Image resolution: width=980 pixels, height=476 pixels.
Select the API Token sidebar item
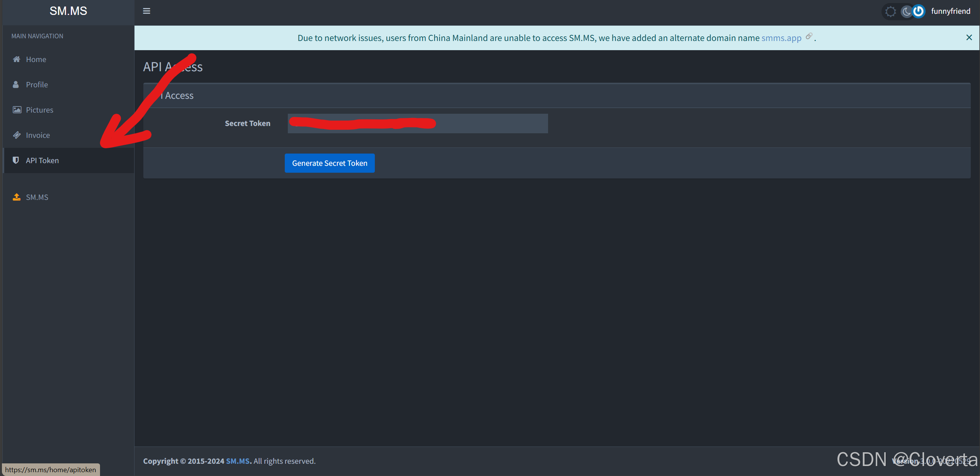(42, 160)
